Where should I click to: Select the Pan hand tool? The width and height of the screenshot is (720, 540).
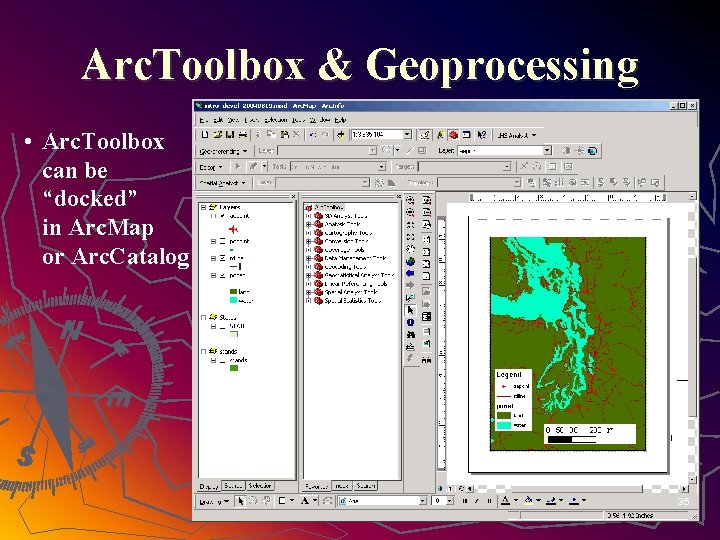(x=411, y=249)
